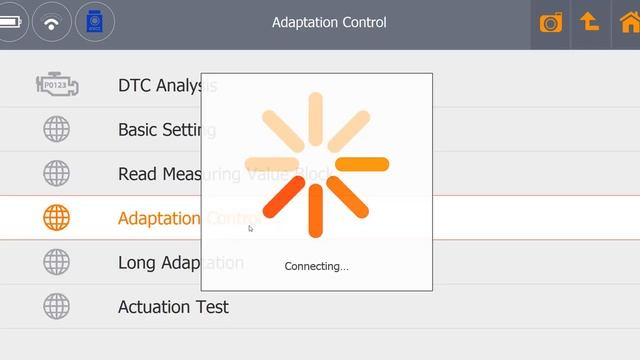Click the Connecting... status text
Viewport: 640px width, 360px height.
[x=316, y=266]
